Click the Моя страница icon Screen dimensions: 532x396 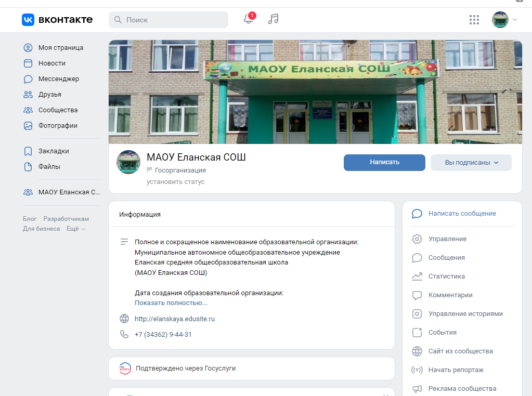tap(28, 48)
